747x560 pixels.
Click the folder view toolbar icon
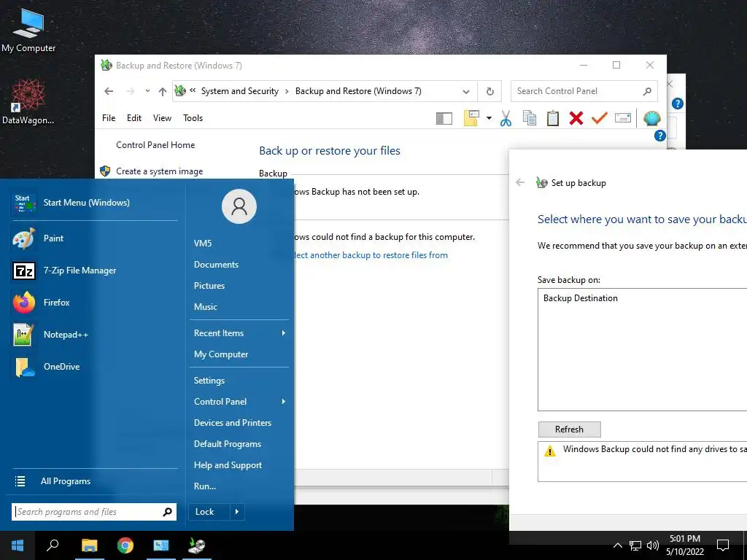471,118
